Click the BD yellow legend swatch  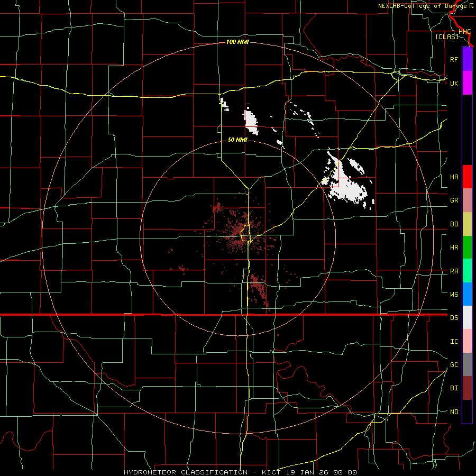467,224
